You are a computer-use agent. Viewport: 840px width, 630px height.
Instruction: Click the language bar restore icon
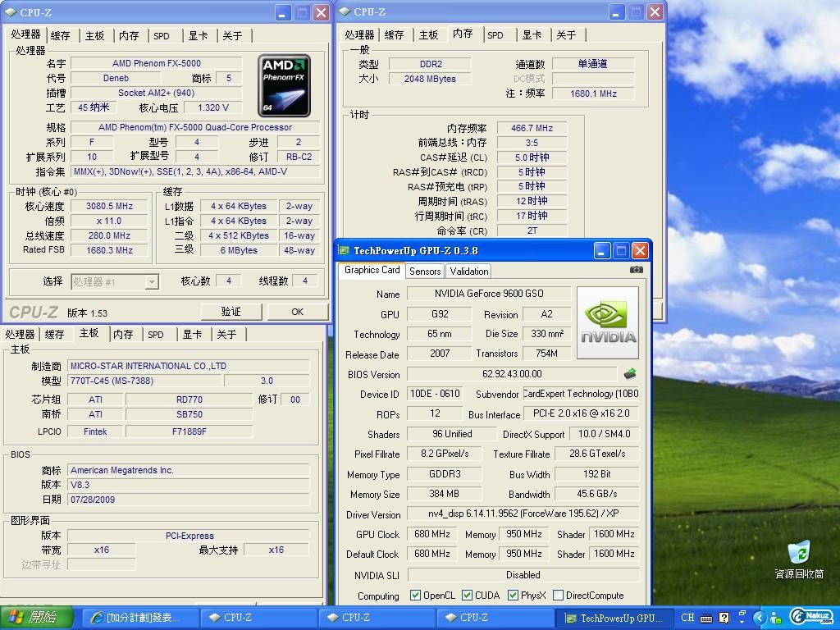pyautogui.click(x=742, y=613)
